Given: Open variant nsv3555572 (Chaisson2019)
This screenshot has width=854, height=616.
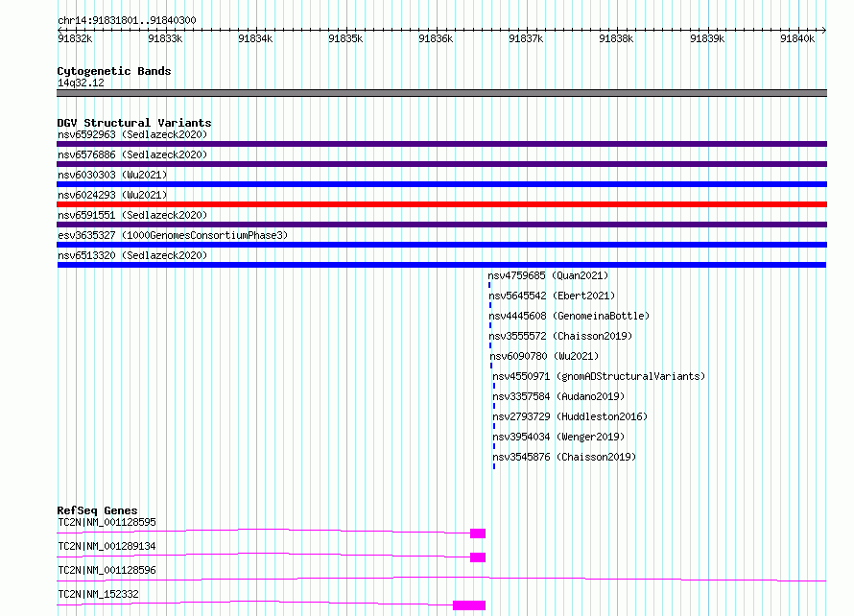Looking at the screenshot, I should tap(560, 336).
